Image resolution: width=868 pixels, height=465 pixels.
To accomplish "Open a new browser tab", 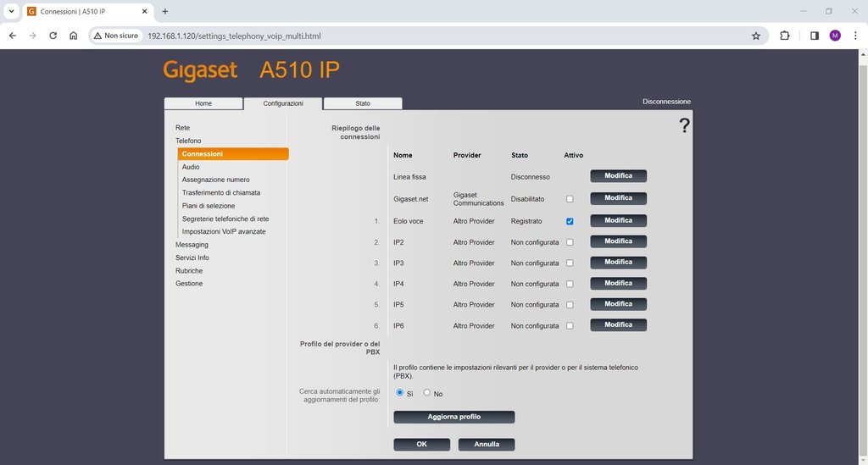I will 165,11.
